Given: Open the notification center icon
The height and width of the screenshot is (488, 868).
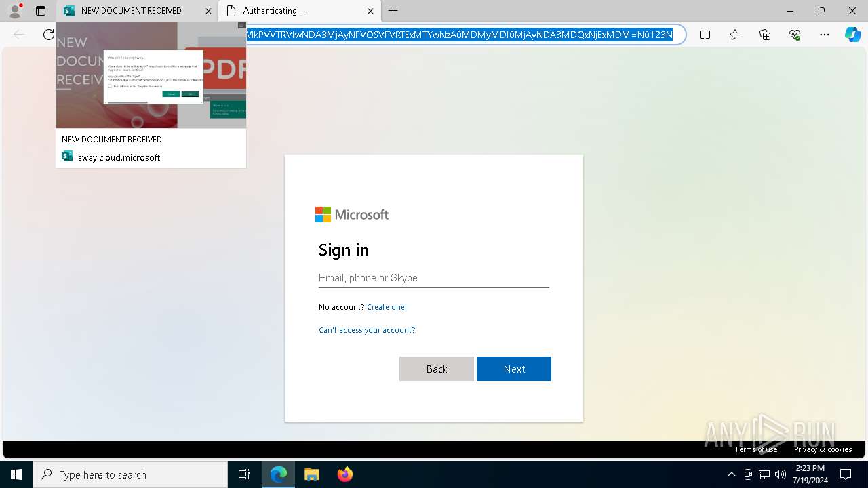Looking at the screenshot, I should [846, 474].
